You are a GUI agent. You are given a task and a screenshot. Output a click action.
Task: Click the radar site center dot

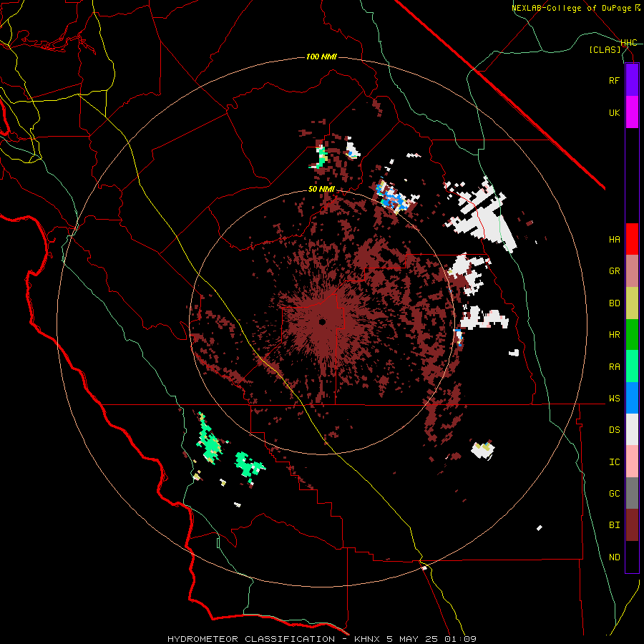point(323,322)
